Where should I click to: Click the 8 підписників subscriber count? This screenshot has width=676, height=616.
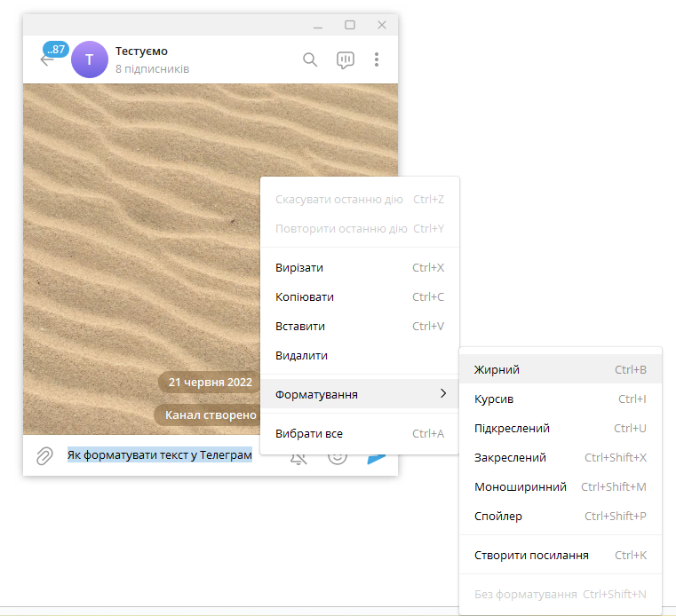152,69
